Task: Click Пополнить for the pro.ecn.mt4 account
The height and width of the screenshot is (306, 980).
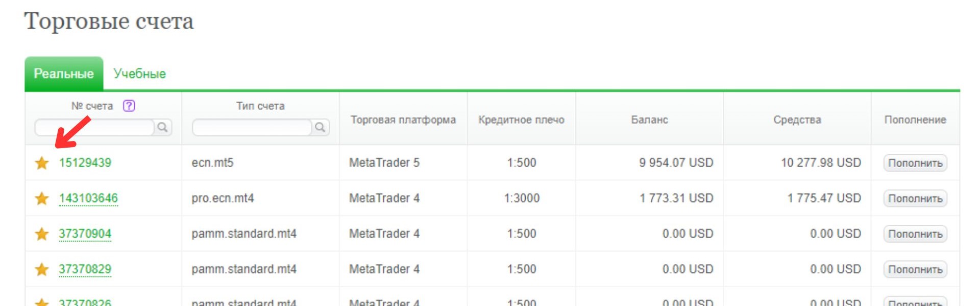Action: click(915, 198)
